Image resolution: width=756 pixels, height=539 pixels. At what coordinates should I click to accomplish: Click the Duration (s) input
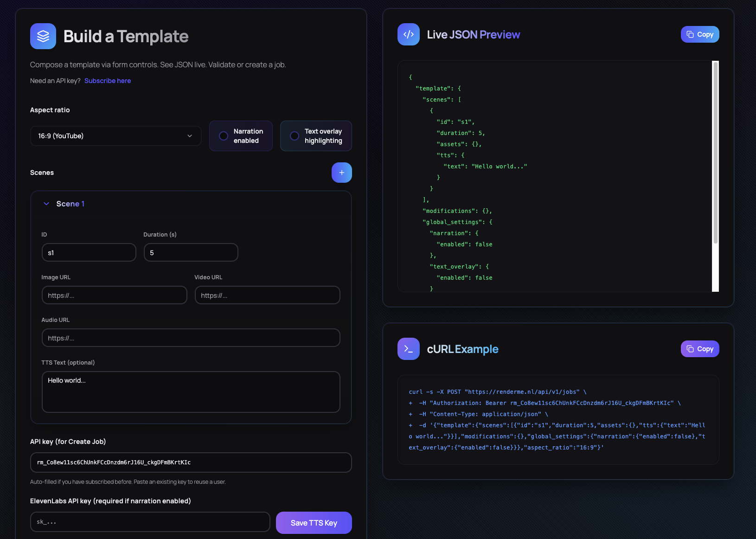[x=191, y=252]
